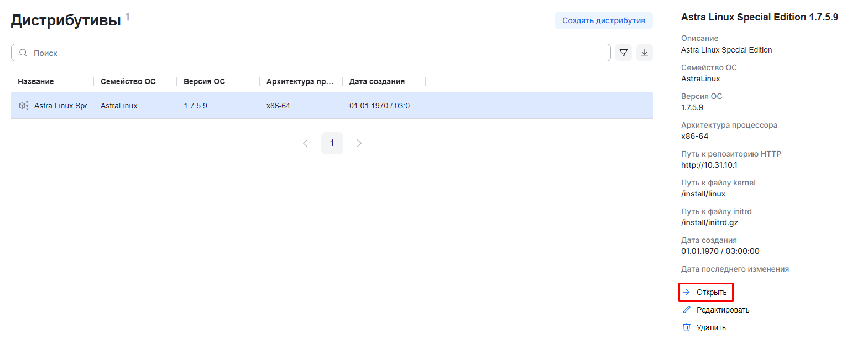Viewport: 868px width, 364px height.
Task: Sort by the Версия ОС column header
Action: (x=205, y=81)
